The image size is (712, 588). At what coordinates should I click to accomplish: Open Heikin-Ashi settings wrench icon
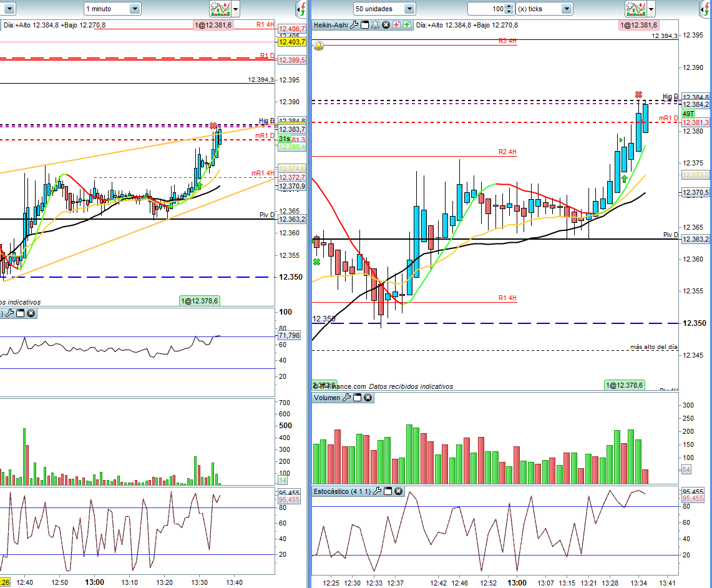tap(354, 25)
